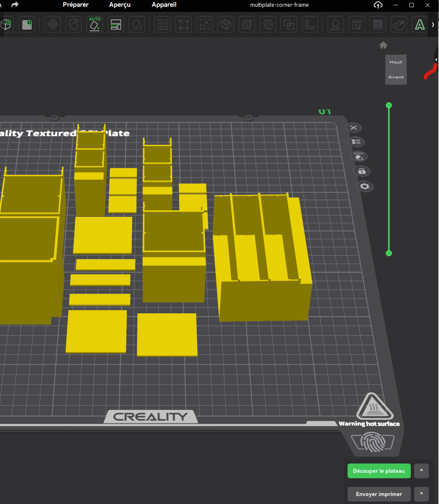Toggle the plate lock icon
The width and height of the screenshot is (439, 504).
click(362, 171)
